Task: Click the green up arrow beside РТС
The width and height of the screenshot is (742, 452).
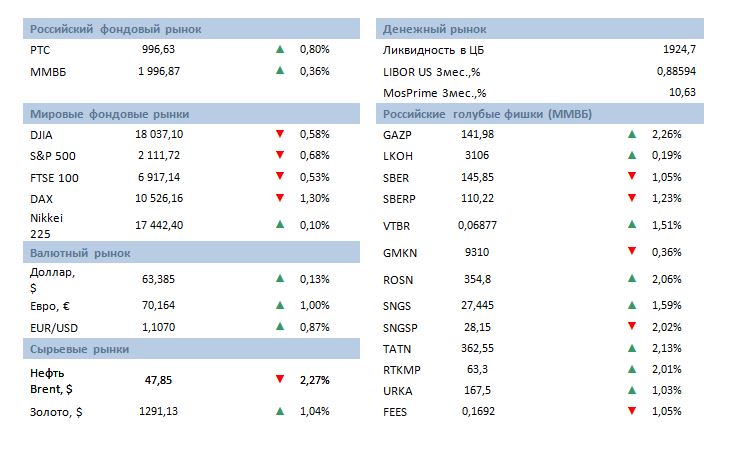Action: tap(280, 48)
